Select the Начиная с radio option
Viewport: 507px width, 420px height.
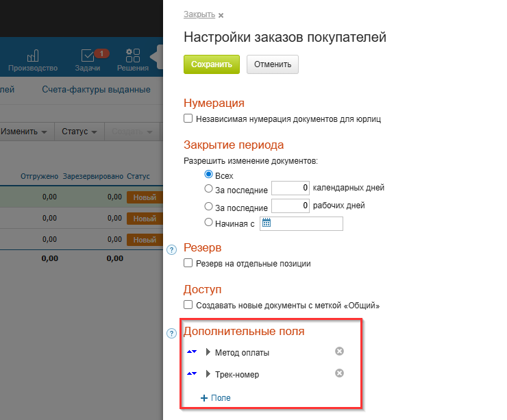coord(208,222)
